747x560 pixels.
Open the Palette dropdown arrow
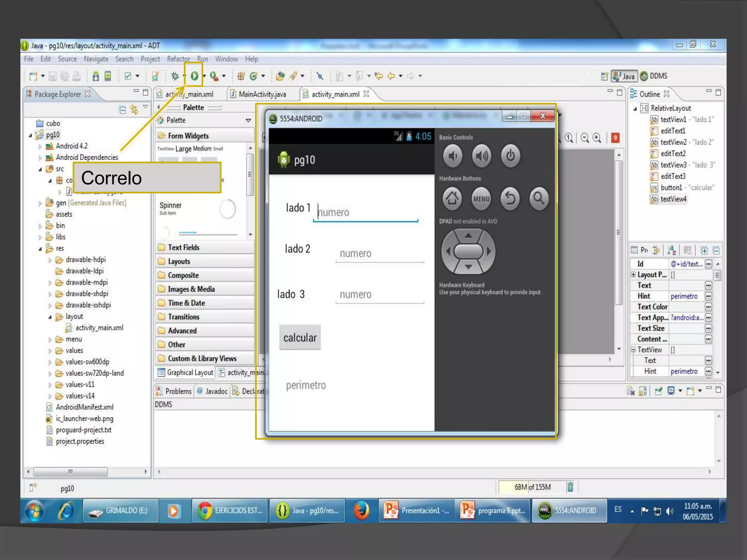[248, 120]
